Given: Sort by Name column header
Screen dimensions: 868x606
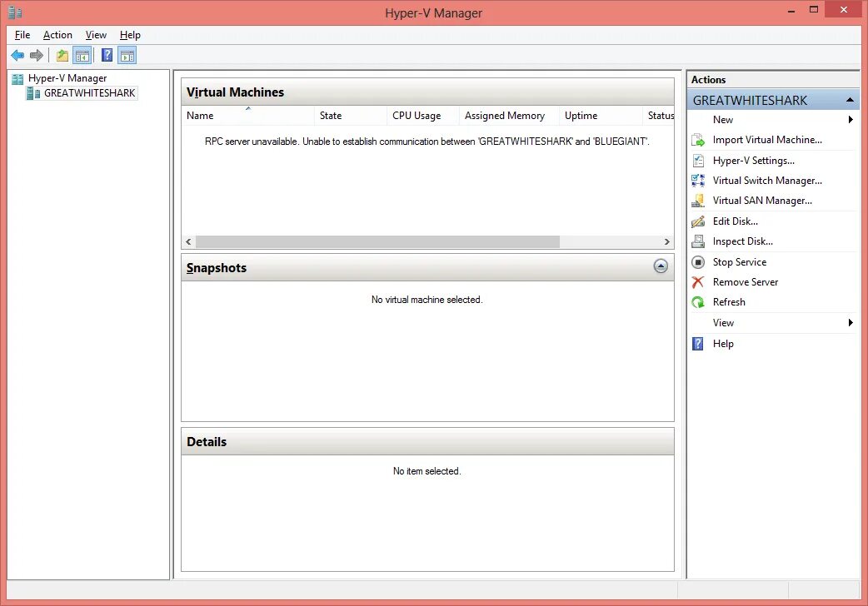Looking at the screenshot, I should coord(248,116).
